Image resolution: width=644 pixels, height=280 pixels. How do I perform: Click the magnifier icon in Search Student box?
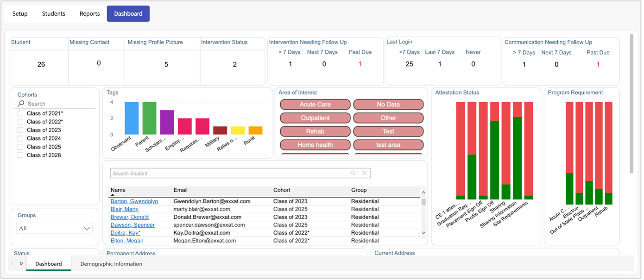353,173
